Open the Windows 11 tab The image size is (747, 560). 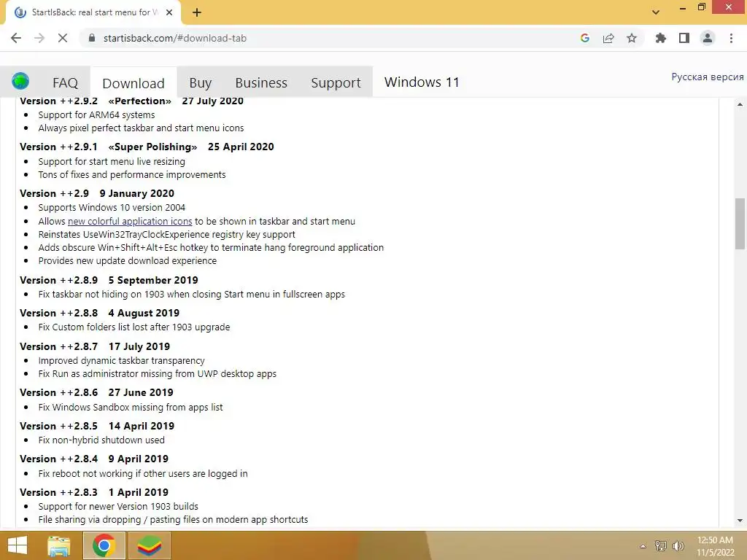(422, 82)
